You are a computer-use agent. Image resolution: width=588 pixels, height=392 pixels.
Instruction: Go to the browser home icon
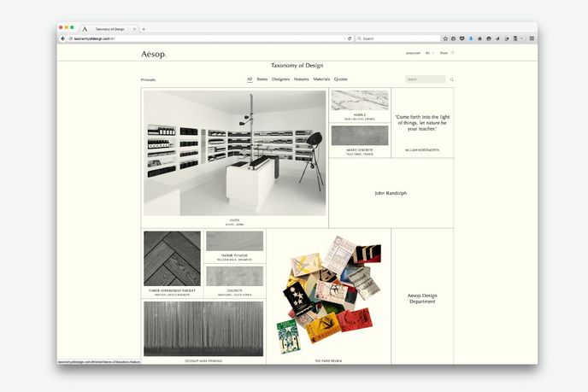[479, 38]
